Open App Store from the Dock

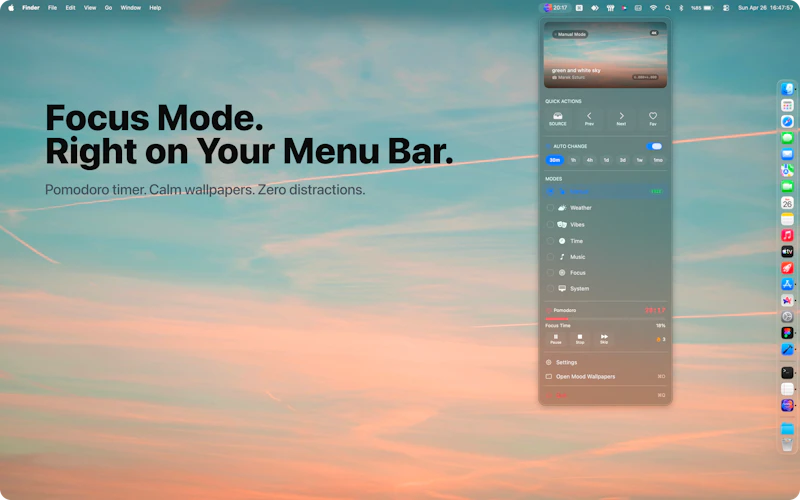pos(787,284)
